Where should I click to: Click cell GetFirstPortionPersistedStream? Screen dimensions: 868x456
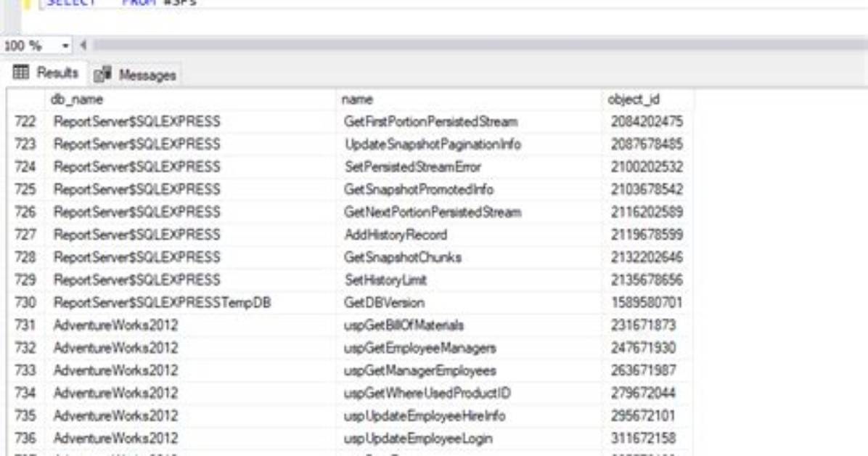click(469, 121)
